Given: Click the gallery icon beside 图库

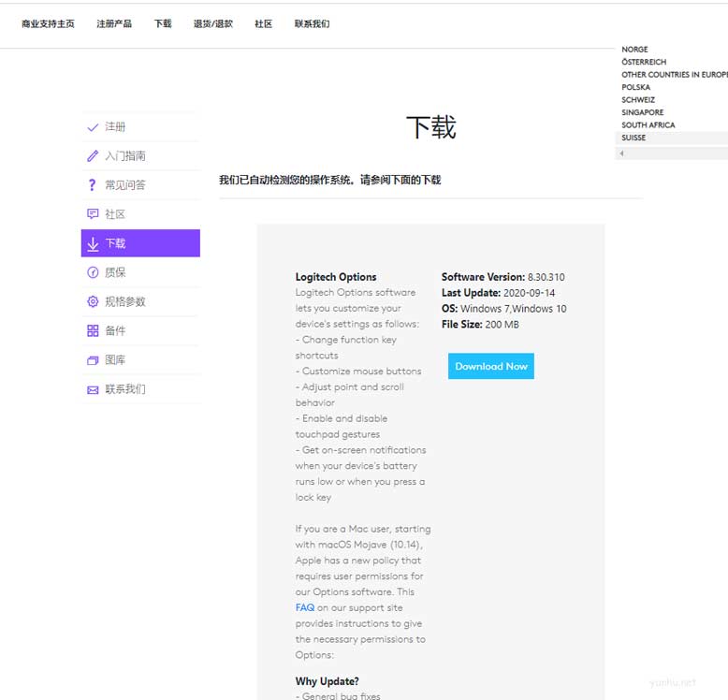Looking at the screenshot, I should 93,360.
